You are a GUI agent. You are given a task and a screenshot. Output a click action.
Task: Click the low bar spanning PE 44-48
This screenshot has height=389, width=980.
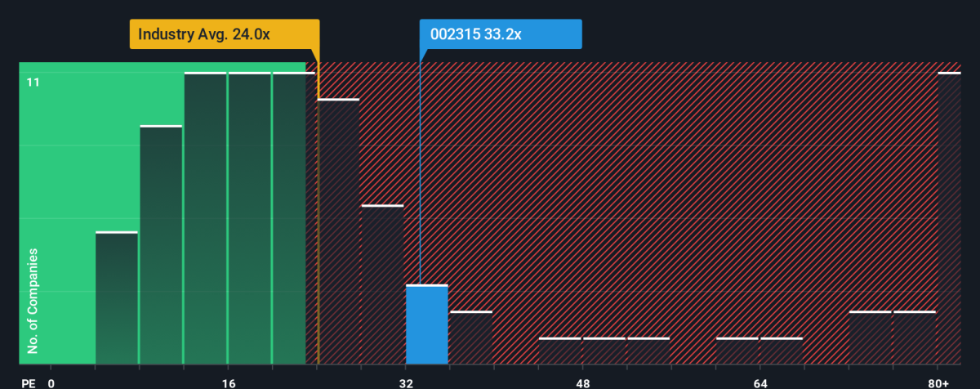560,351
